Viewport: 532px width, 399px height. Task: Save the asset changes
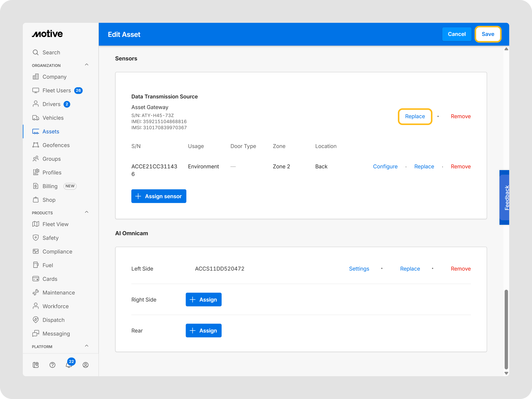488,34
